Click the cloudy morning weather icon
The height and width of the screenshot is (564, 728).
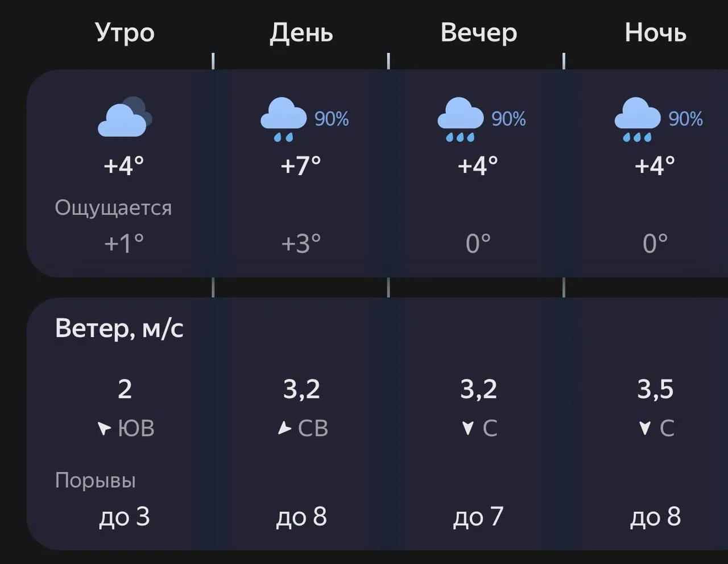coord(125,117)
